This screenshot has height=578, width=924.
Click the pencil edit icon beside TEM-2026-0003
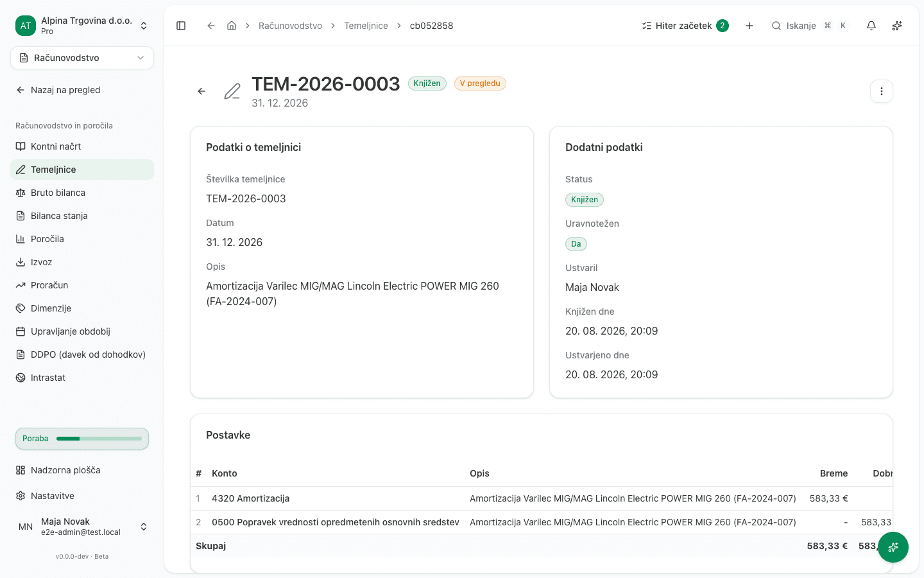tap(232, 91)
